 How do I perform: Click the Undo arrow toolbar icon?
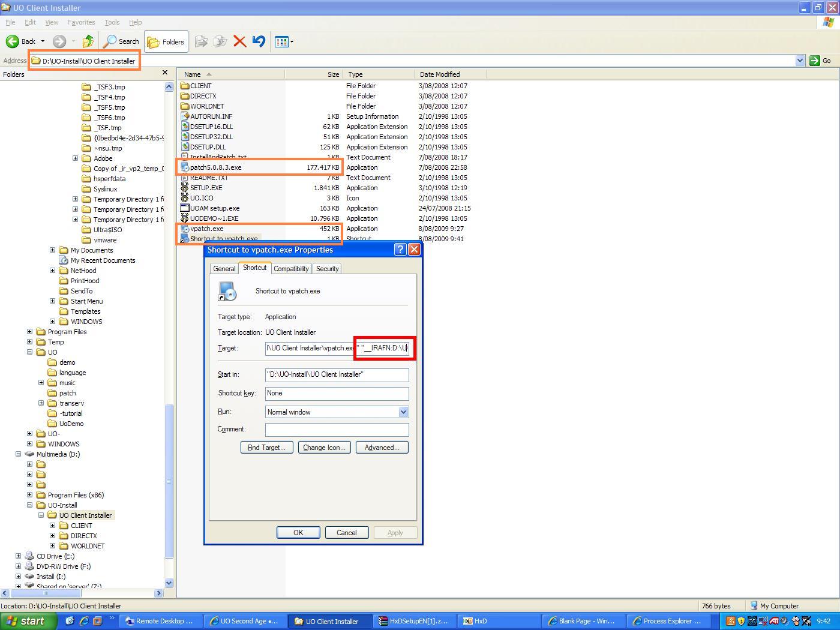click(259, 41)
